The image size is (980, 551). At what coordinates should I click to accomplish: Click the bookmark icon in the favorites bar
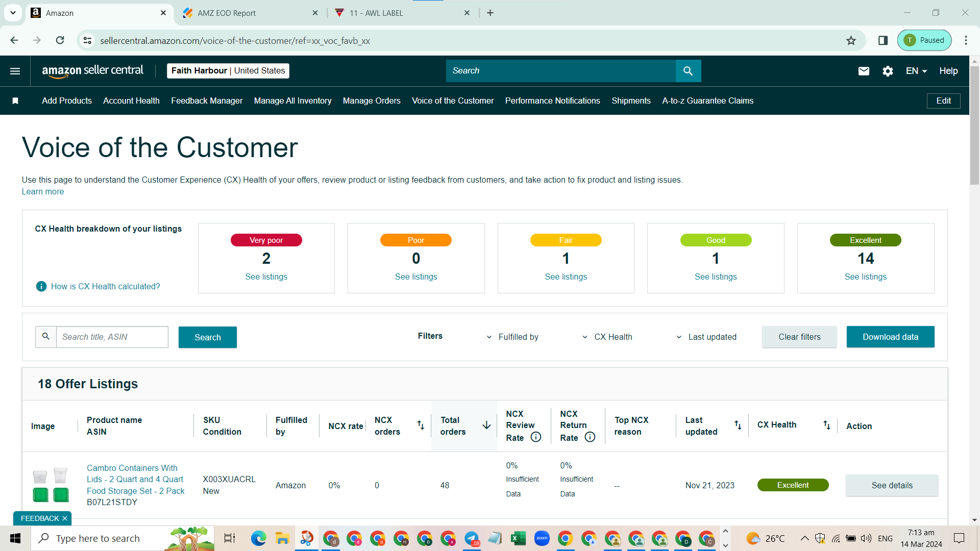click(15, 101)
